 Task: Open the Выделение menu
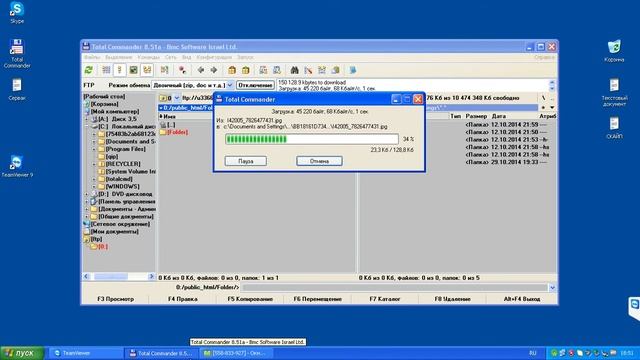118,58
